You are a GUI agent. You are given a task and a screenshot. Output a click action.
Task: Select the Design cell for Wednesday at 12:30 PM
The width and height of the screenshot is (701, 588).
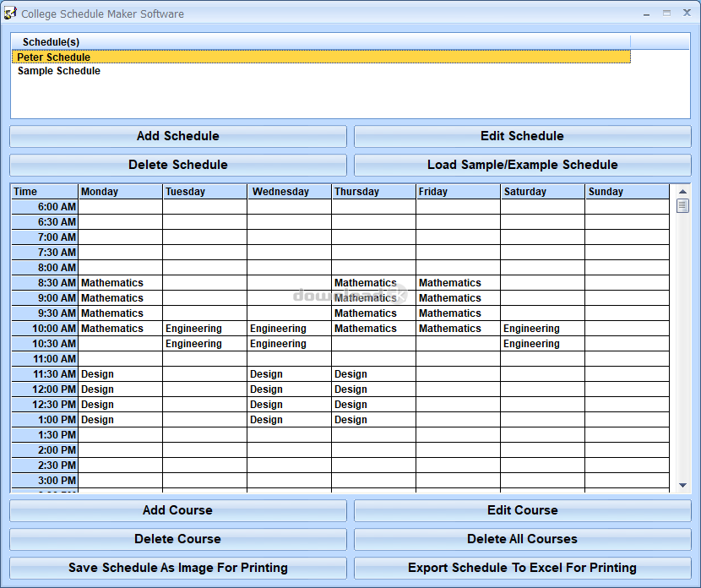tap(289, 404)
